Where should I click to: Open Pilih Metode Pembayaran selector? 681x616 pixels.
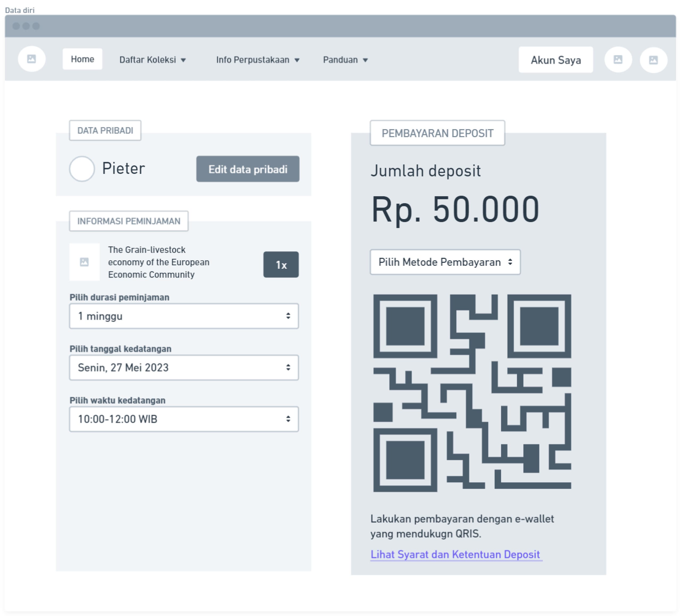coord(445,262)
